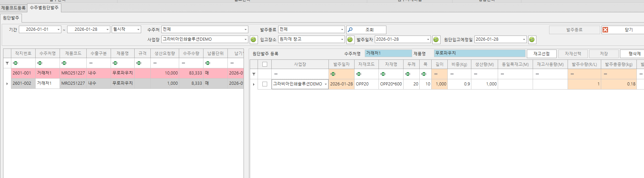644x178 pixels.
Task: Open the 수주처 전체 dropdown
Action: [245, 29]
